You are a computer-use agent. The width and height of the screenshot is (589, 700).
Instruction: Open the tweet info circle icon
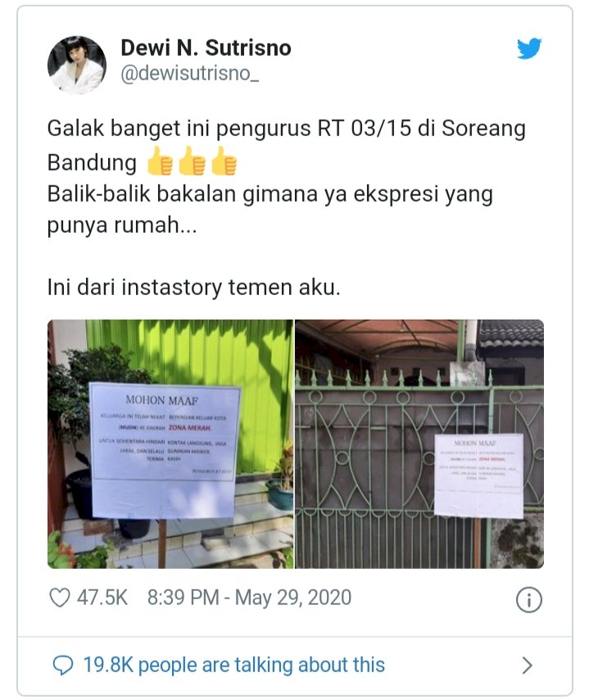tap(528, 599)
